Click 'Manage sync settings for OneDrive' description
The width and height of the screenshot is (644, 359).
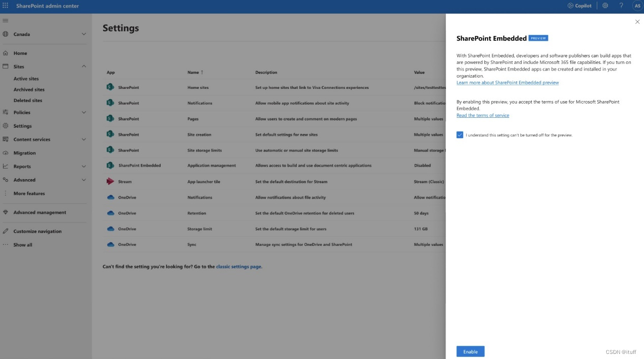303,245
